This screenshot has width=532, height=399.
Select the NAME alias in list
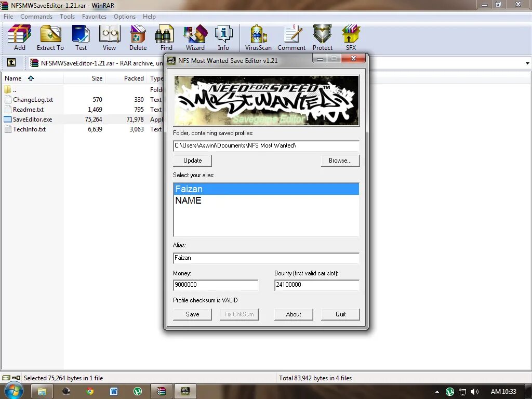coord(266,201)
